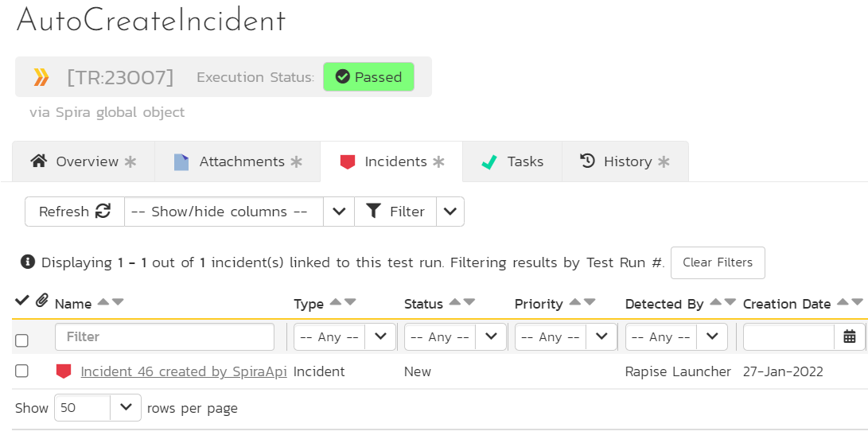Viewport: 868px width, 443px height.
Task: Sort Detected By column ascending arrow
Action: [x=715, y=303]
